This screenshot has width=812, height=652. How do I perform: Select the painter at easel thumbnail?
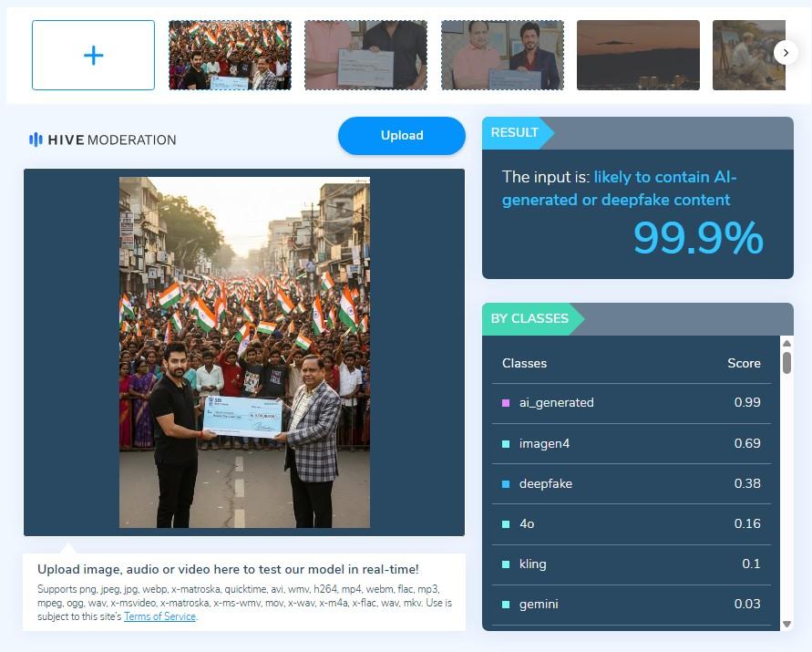(x=749, y=55)
